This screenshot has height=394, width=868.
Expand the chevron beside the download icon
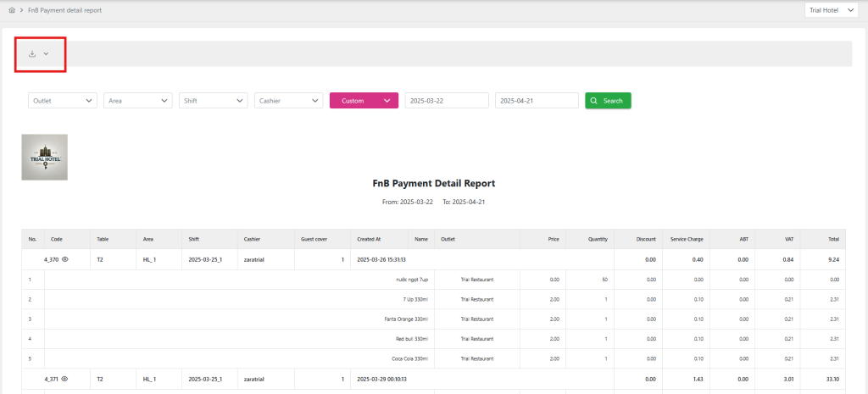[x=46, y=53]
